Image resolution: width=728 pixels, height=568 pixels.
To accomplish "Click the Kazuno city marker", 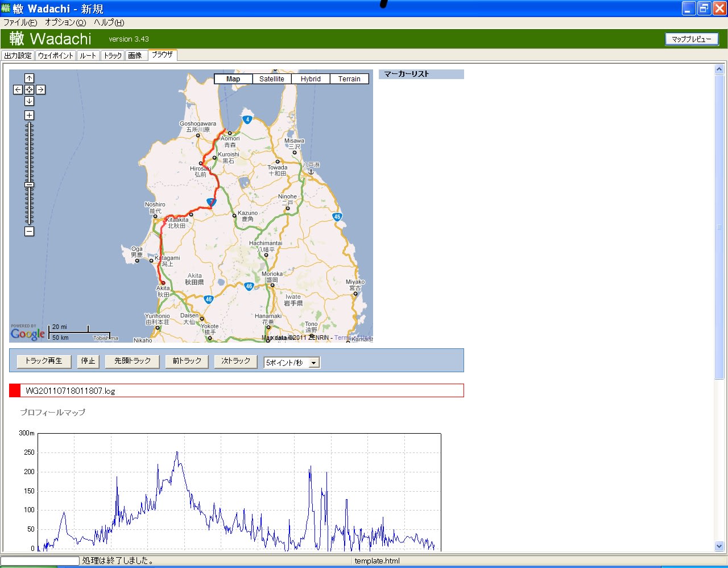I will pyautogui.click(x=234, y=215).
